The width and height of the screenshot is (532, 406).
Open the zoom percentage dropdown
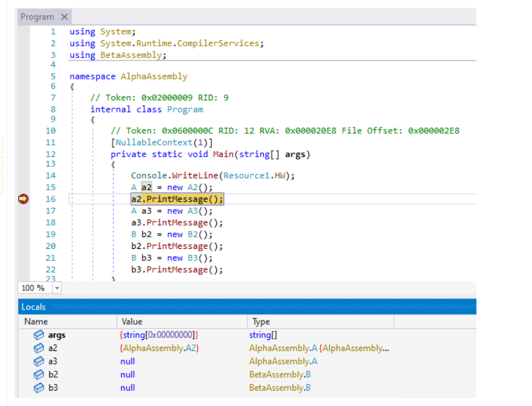(56, 287)
